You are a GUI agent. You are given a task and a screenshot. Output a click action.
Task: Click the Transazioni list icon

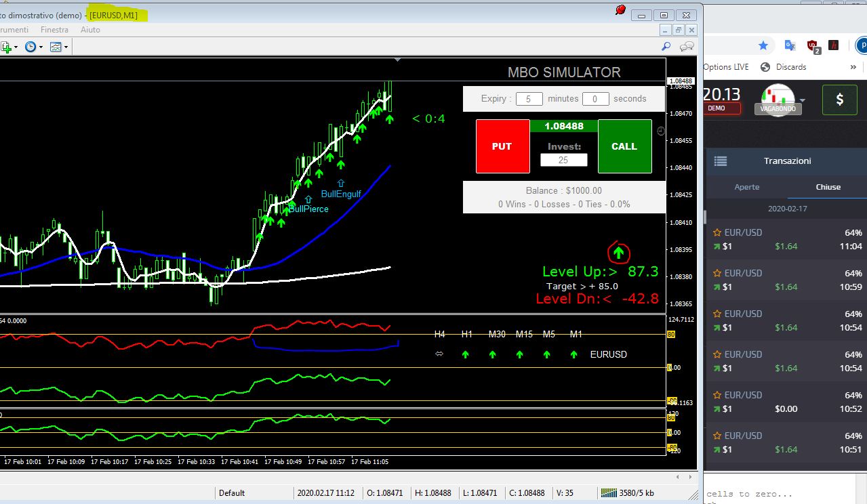coord(721,161)
